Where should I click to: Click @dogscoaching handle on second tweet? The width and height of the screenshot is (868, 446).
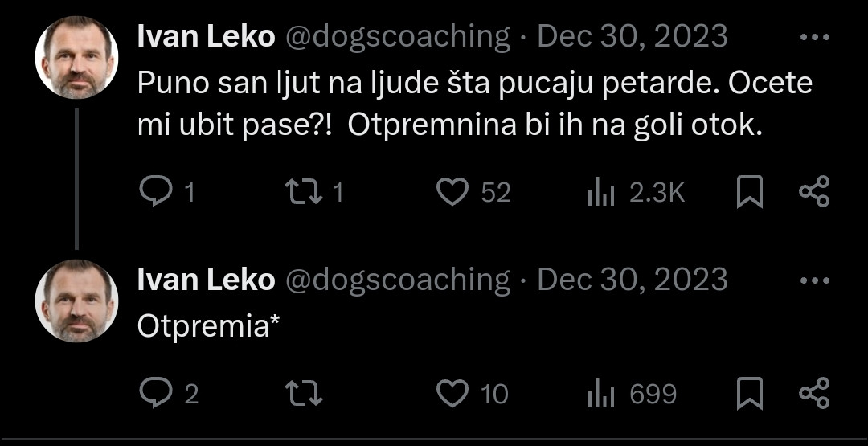coord(397,280)
